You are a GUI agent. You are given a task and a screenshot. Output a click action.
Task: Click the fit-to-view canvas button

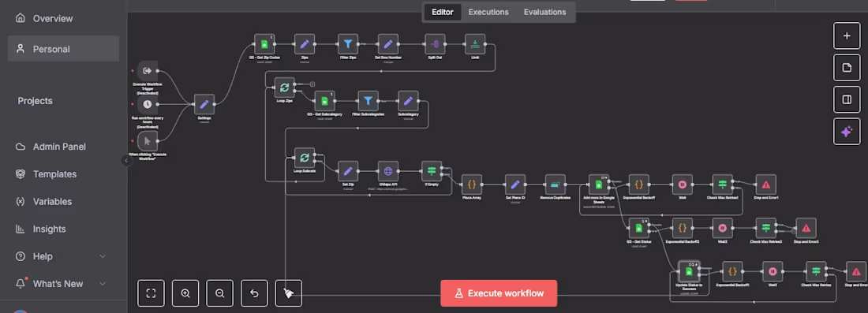tap(152, 293)
